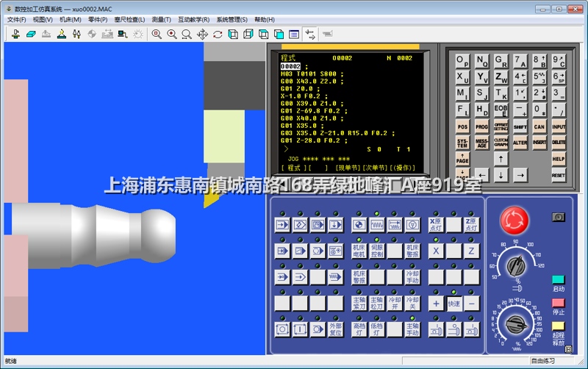Open the 文件(F) menu
Image resolution: width=588 pixels, height=369 pixels.
click(17, 20)
